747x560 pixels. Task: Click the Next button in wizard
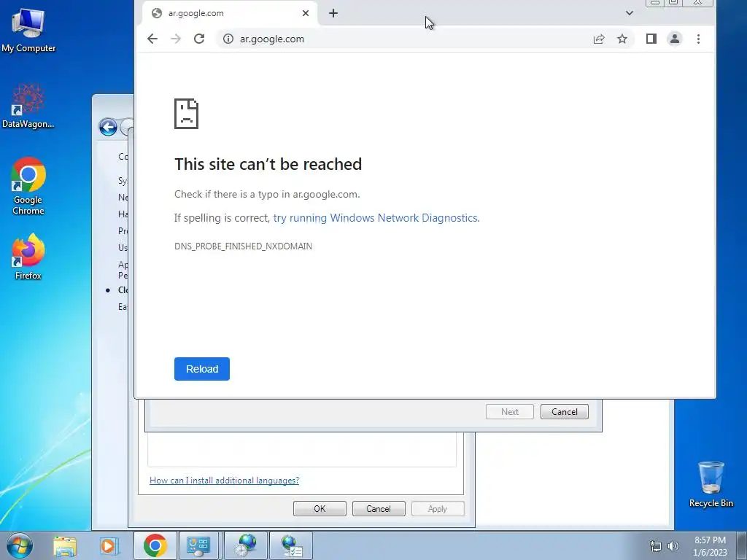pos(510,412)
